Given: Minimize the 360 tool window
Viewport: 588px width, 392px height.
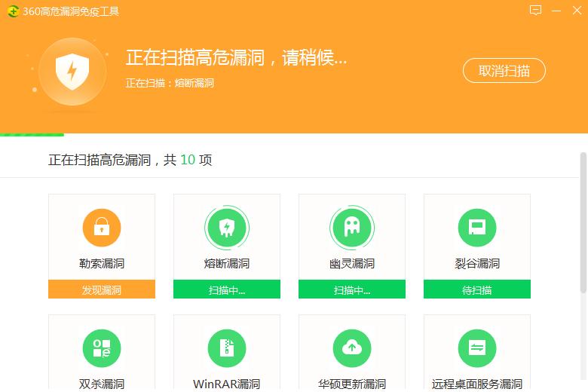Looking at the screenshot, I should pyautogui.click(x=556, y=11).
